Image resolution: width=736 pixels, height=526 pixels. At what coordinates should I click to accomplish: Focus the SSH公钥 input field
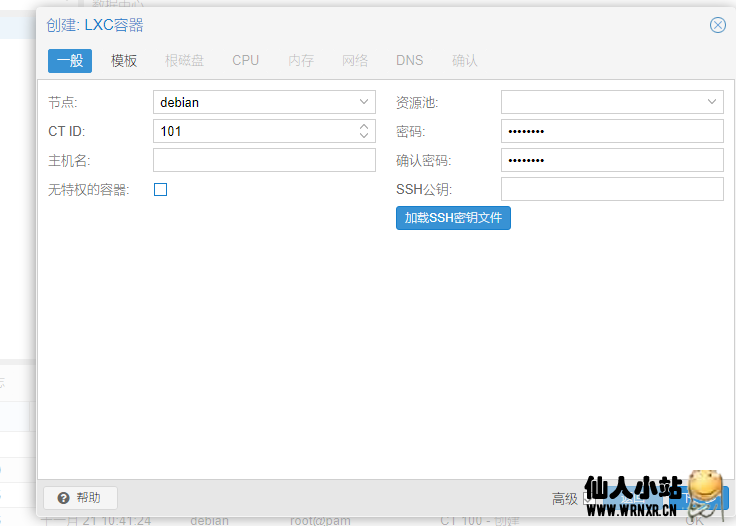(x=612, y=189)
